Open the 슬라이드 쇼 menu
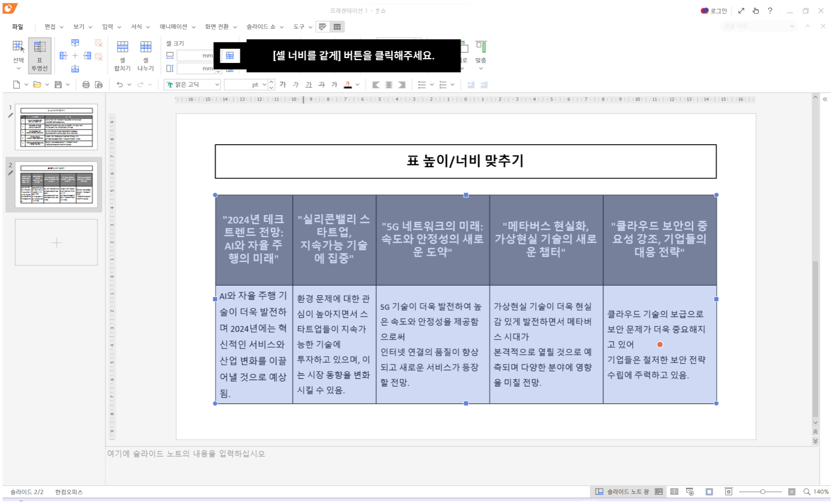Image resolution: width=836 pixels, height=504 pixels. (x=262, y=27)
